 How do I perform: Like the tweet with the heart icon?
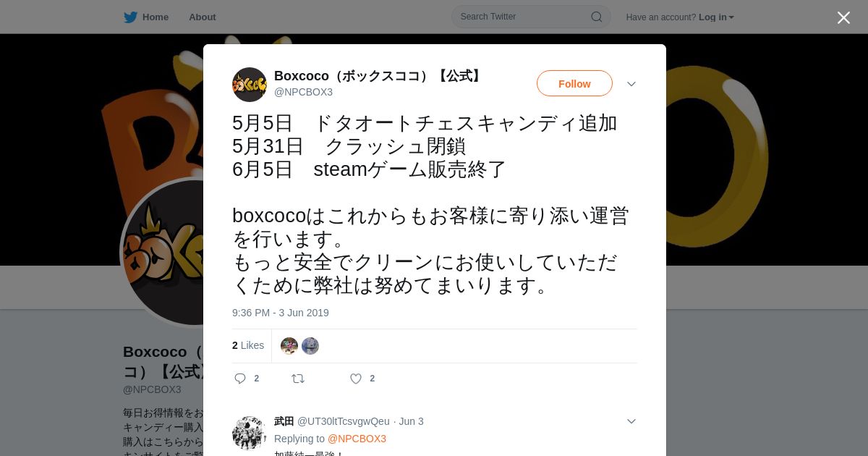356,379
